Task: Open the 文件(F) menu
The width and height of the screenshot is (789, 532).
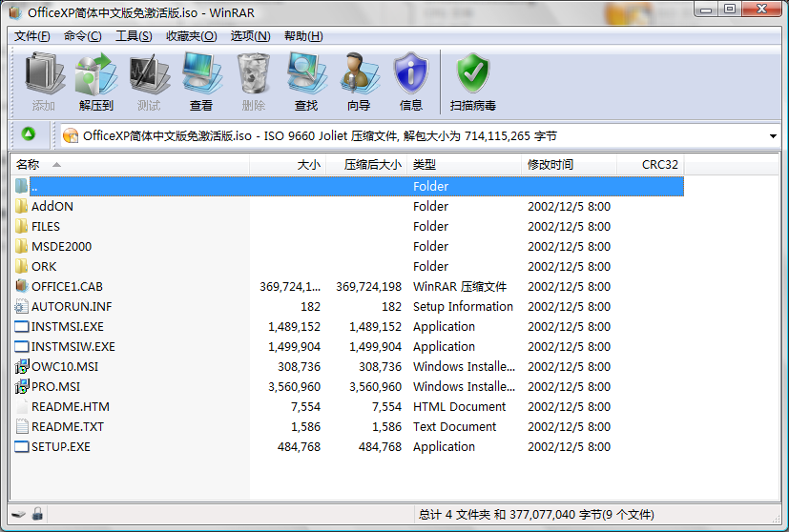Action: [x=32, y=36]
